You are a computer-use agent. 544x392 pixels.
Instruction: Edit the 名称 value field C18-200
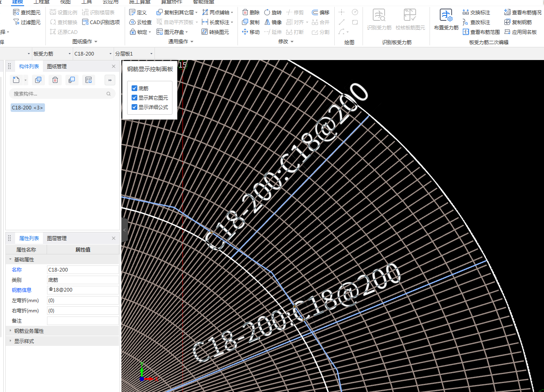(83, 269)
